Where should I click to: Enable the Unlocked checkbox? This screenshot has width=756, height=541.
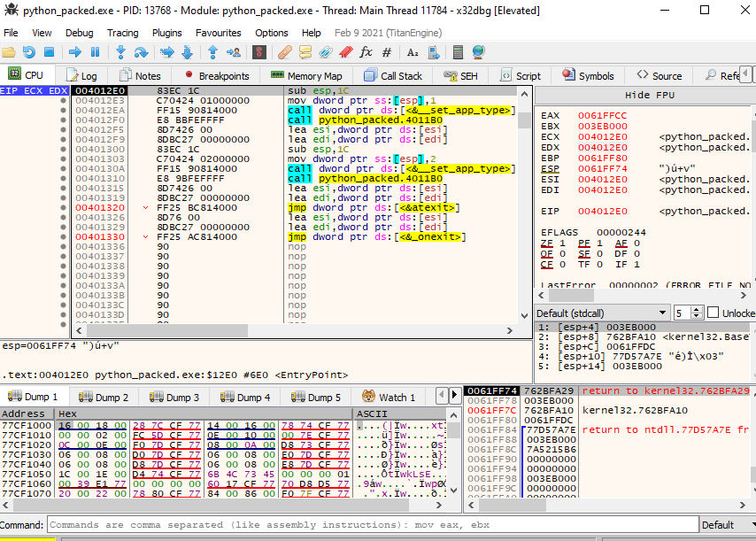[x=714, y=313]
